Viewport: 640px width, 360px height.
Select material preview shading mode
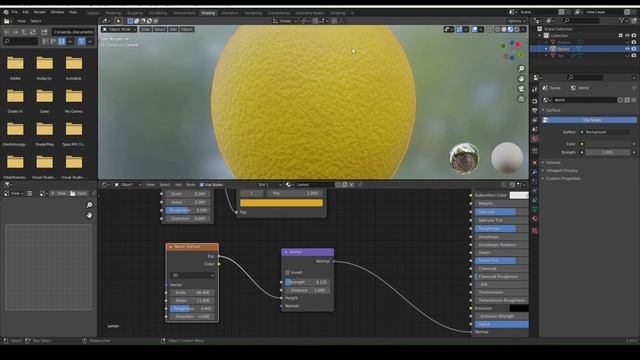coord(510,29)
